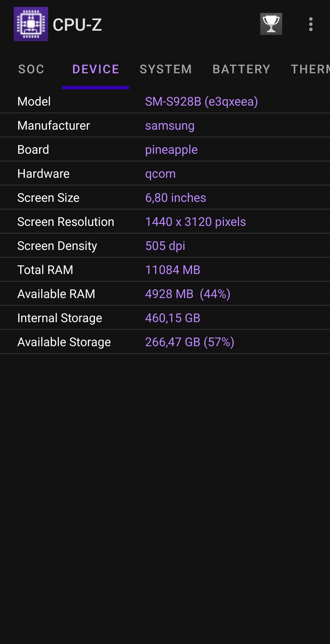
Task: Open the trophy benchmark icon
Action: 271,24
